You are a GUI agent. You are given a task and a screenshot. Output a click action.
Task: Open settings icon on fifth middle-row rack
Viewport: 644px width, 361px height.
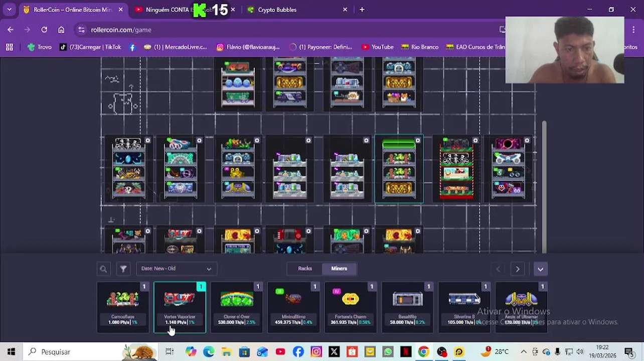(x=366, y=140)
